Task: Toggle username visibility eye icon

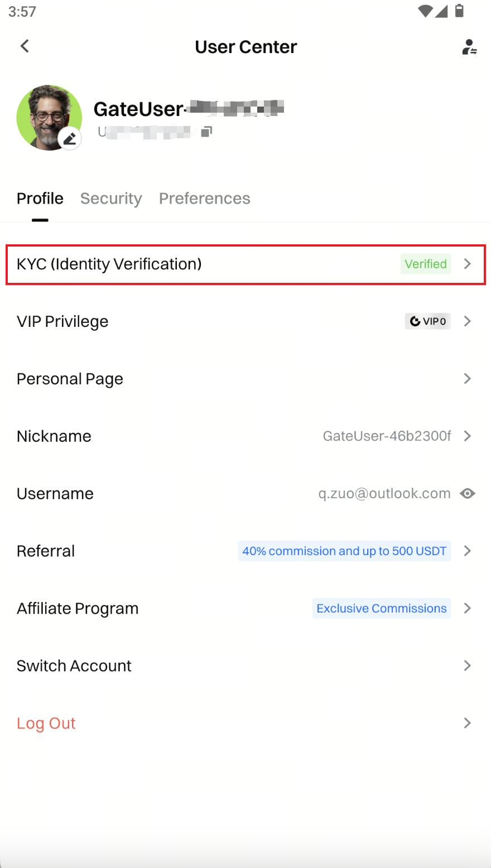Action: (x=468, y=494)
